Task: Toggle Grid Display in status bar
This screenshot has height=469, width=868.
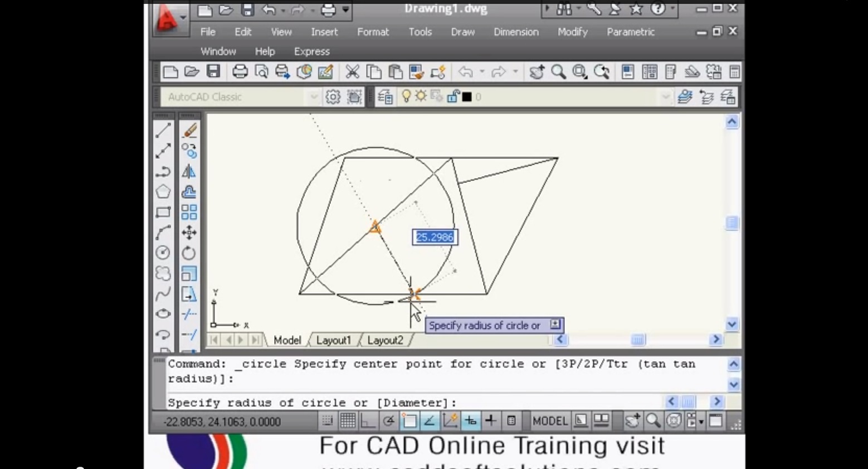Action: pyautogui.click(x=348, y=421)
